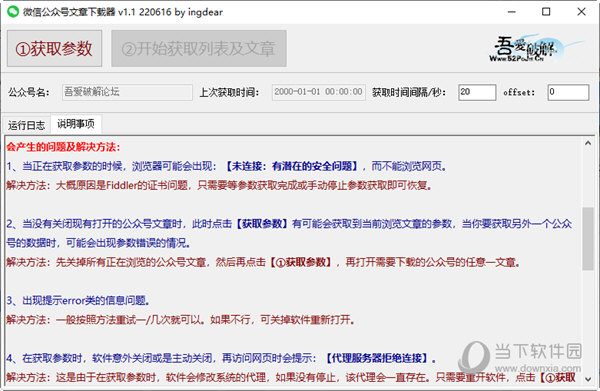Click the line 一般按照方法重试一/几次就可以
The width and height of the screenshot is (600, 391).
click(181, 319)
